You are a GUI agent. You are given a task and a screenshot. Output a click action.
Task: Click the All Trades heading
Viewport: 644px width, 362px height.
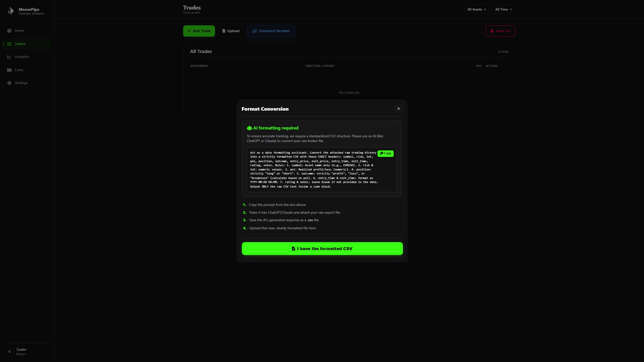201,52
